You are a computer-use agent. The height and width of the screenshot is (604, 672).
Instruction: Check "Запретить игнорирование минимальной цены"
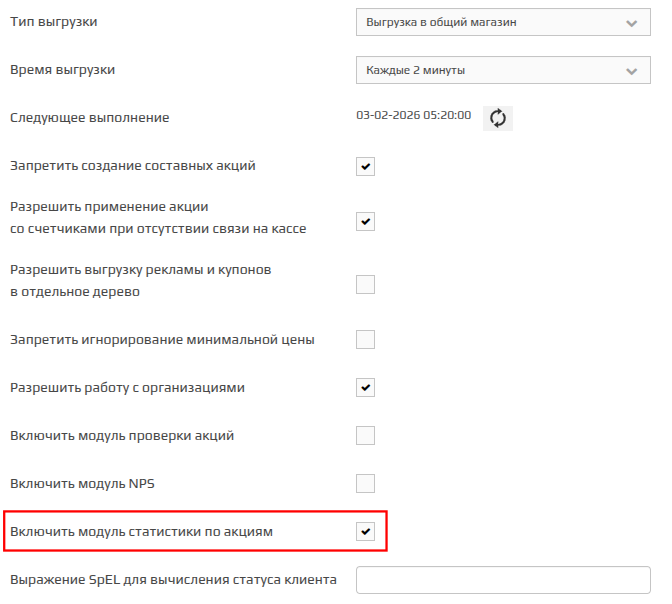click(366, 340)
